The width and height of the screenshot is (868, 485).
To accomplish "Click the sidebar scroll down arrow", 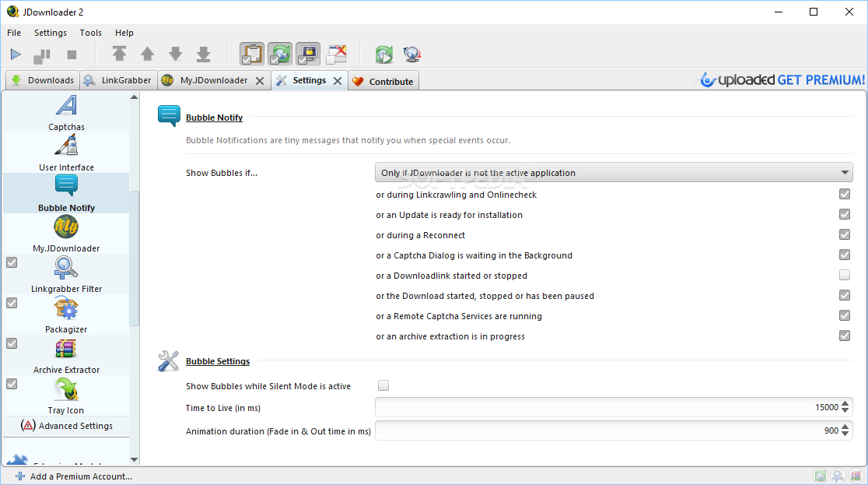I will (x=134, y=459).
